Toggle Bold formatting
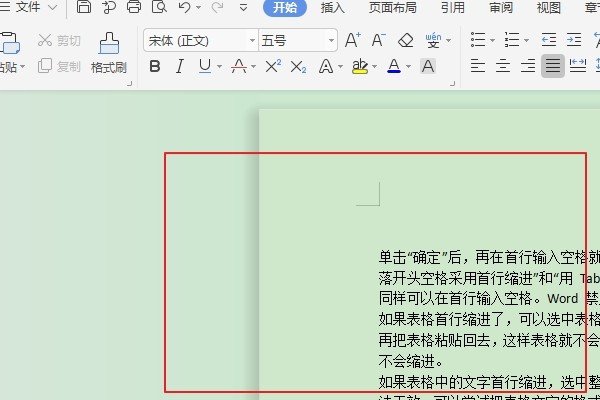The height and width of the screenshot is (400, 600). pos(155,67)
